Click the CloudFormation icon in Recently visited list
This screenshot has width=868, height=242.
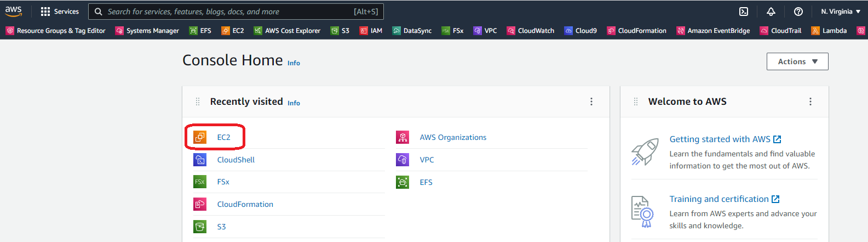pyautogui.click(x=200, y=204)
